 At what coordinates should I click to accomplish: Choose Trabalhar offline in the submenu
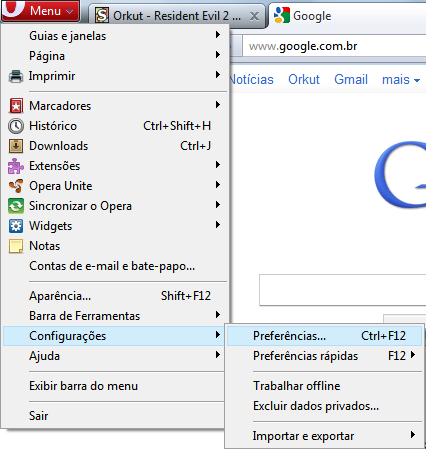324,386
